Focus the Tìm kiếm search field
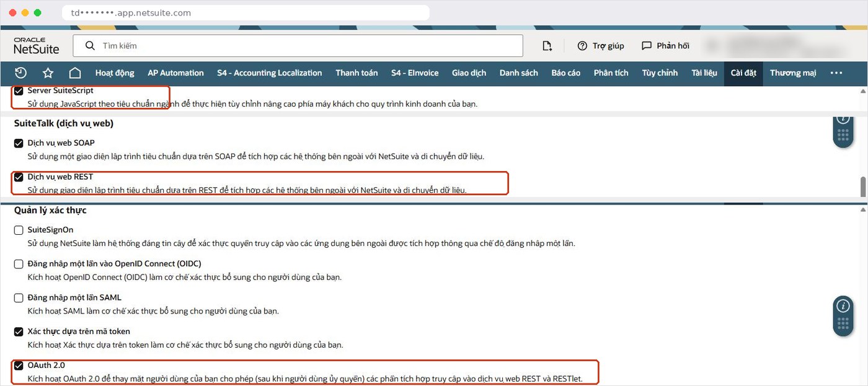This screenshot has width=868, height=386. (298, 46)
